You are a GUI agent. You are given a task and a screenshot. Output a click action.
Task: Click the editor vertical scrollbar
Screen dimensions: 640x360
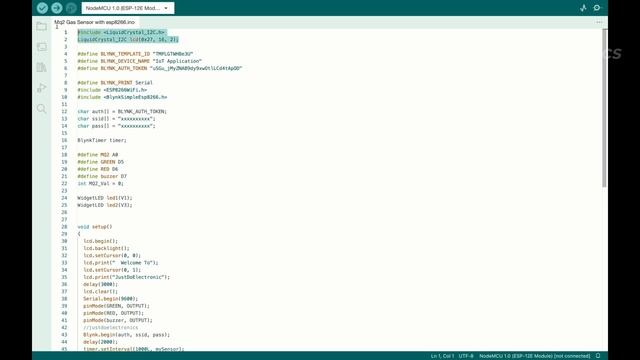click(x=604, y=108)
